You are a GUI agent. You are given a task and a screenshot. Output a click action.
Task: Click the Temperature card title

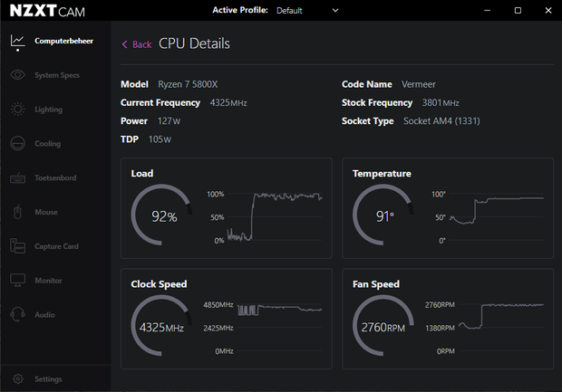[x=382, y=174]
